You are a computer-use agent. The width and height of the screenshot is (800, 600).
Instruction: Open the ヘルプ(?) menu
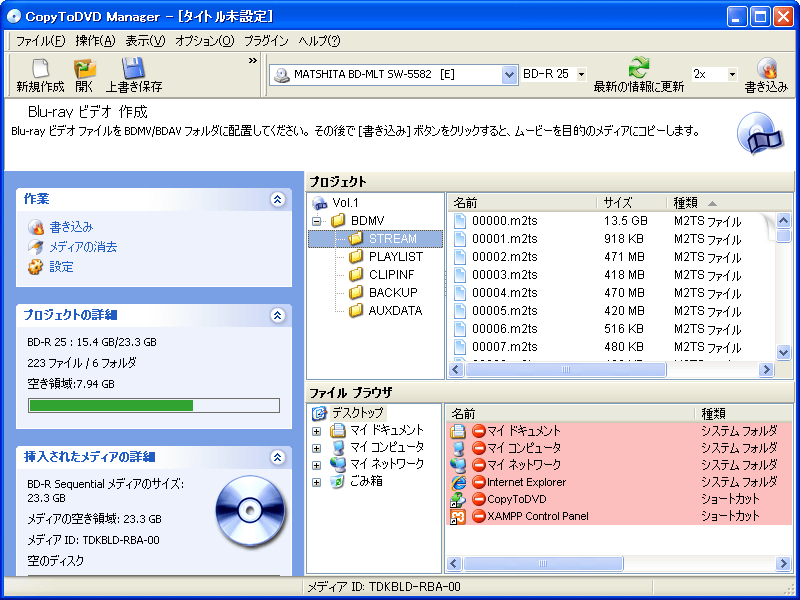pyautogui.click(x=319, y=41)
